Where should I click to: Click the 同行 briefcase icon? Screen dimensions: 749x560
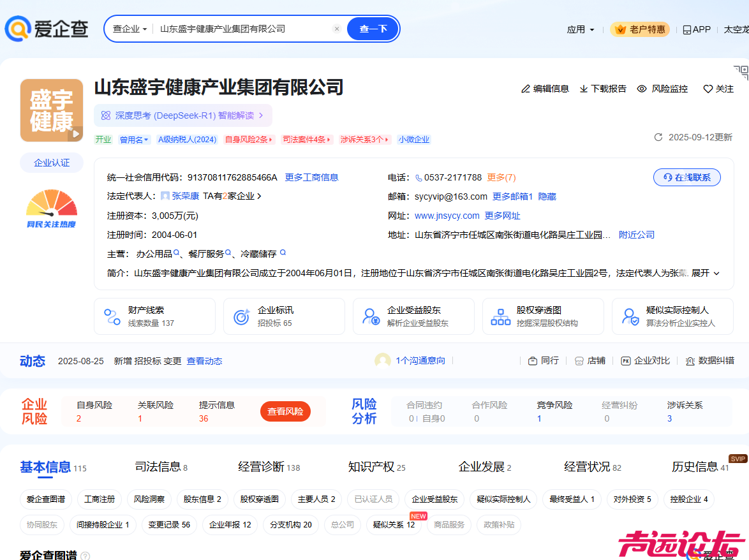pos(533,361)
